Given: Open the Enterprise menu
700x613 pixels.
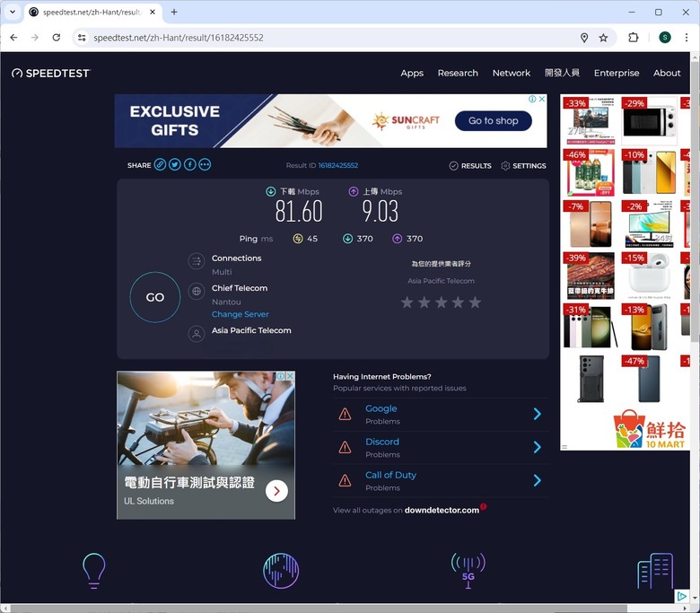Looking at the screenshot, I should [616, 73].
